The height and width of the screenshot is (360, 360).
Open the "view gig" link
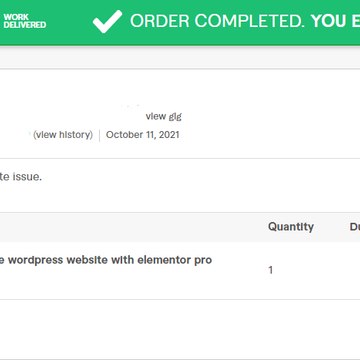coord(164,116)
